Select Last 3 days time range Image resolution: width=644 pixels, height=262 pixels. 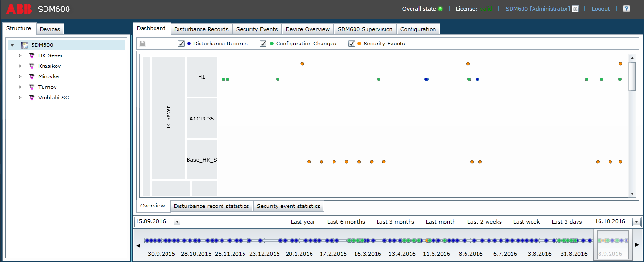click(x=567, y=222)
